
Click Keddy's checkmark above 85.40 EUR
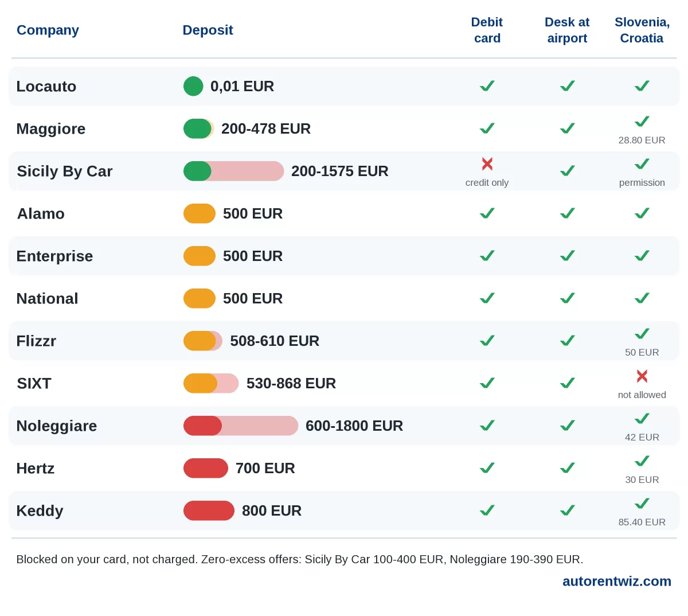click(642, 504)
